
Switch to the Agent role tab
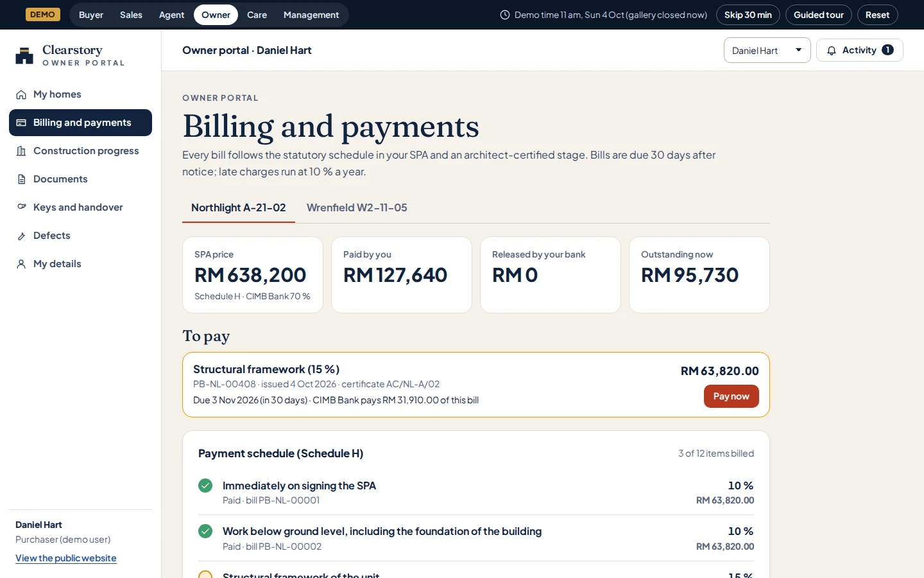coord(171,15)
